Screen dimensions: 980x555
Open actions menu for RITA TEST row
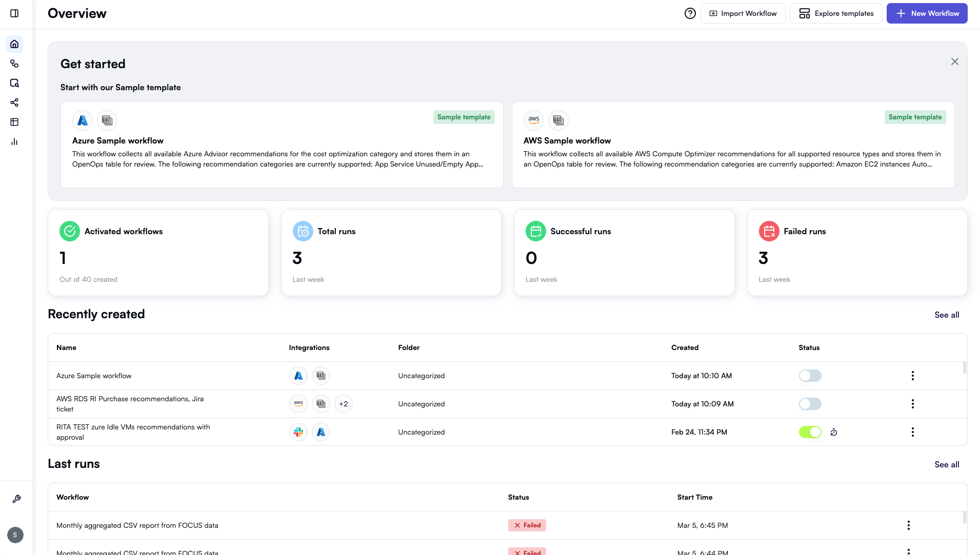click(x=913, y=432)
